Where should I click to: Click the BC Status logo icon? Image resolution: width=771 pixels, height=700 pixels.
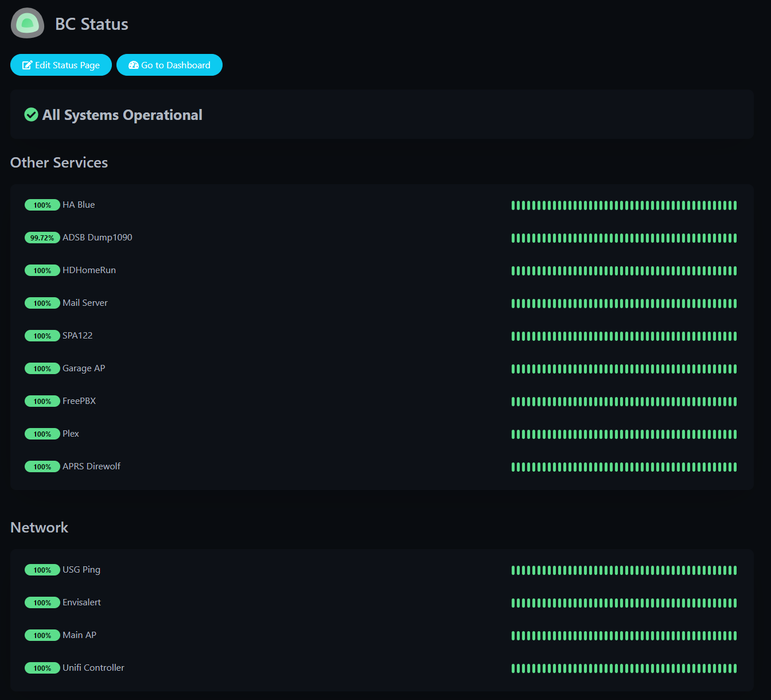pos(28,24)
